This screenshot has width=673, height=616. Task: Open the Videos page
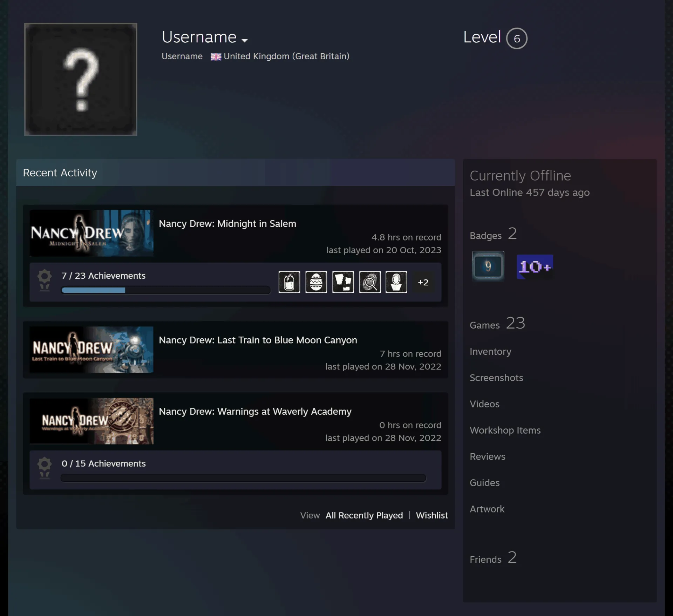click(x=484, y=404)
